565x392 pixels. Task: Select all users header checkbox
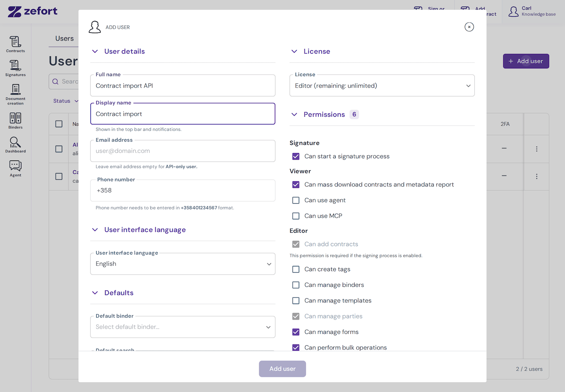59,124
